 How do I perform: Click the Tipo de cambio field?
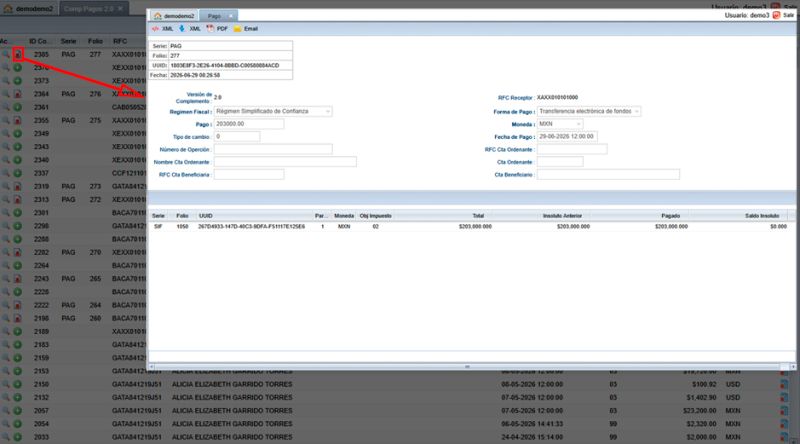pyautogui.click(x=237, y=137)
